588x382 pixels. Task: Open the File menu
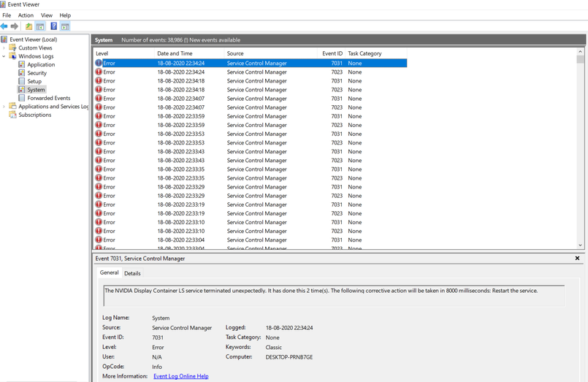pos(7,15)
